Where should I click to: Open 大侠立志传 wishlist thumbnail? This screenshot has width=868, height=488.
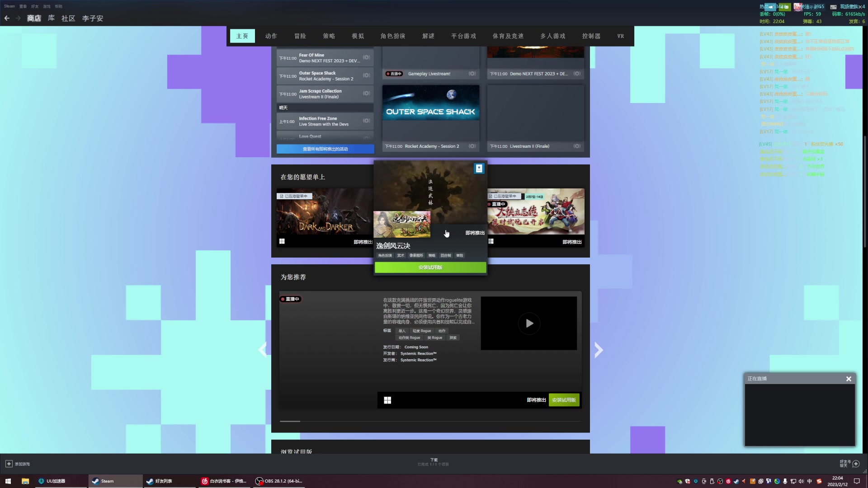pyautogui.click(x=536, y=211)
